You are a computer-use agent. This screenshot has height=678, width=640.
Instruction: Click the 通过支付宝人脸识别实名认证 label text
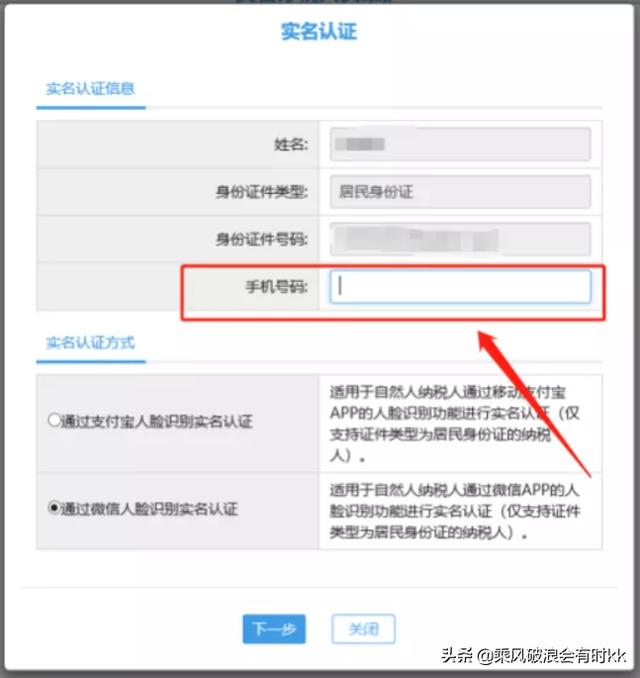(x=157, y=421)
